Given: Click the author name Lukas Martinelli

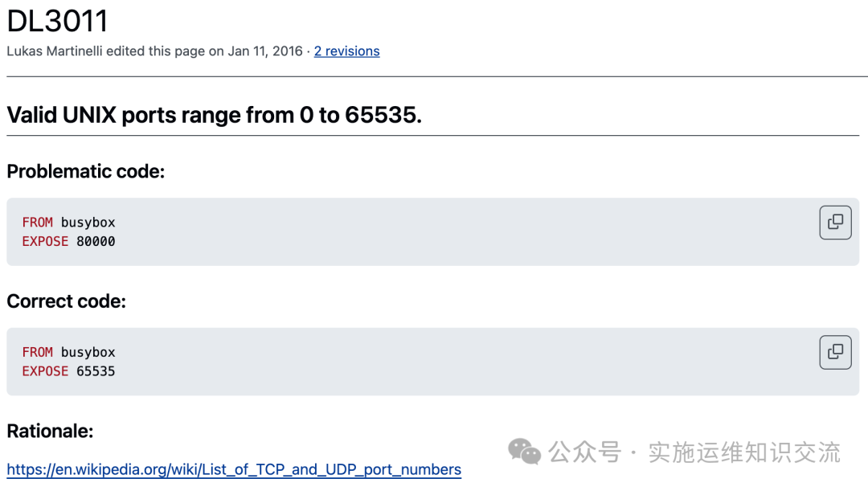Looking at the screenshot, I should 55,51.
